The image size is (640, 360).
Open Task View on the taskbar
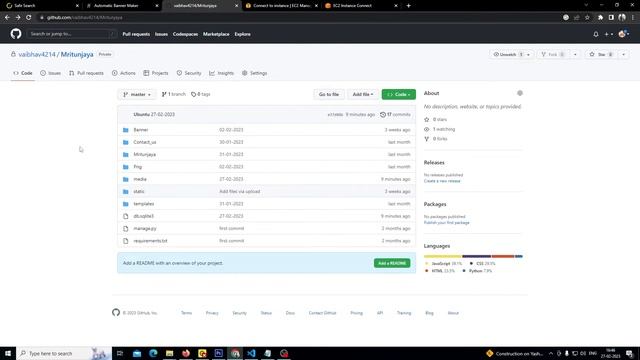(x=120, y=353)
